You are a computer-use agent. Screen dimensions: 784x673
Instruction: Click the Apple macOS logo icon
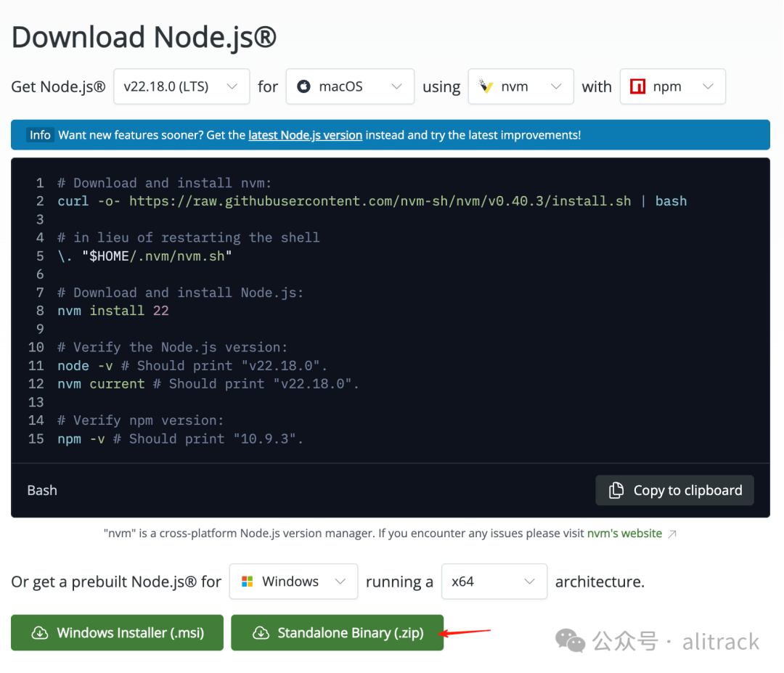[x=303, y=86]
